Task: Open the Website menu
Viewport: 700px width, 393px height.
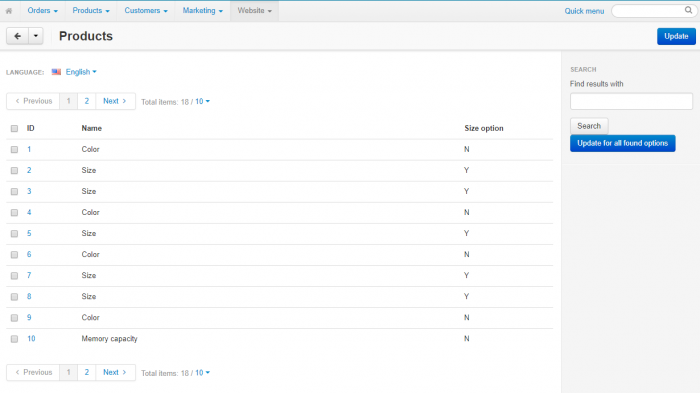Action: click(254, 11)
